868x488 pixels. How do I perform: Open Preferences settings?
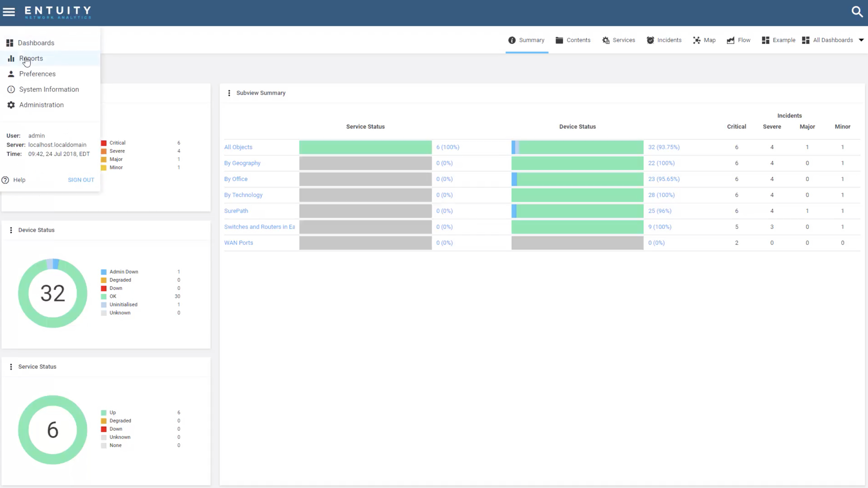coord(37,73)
